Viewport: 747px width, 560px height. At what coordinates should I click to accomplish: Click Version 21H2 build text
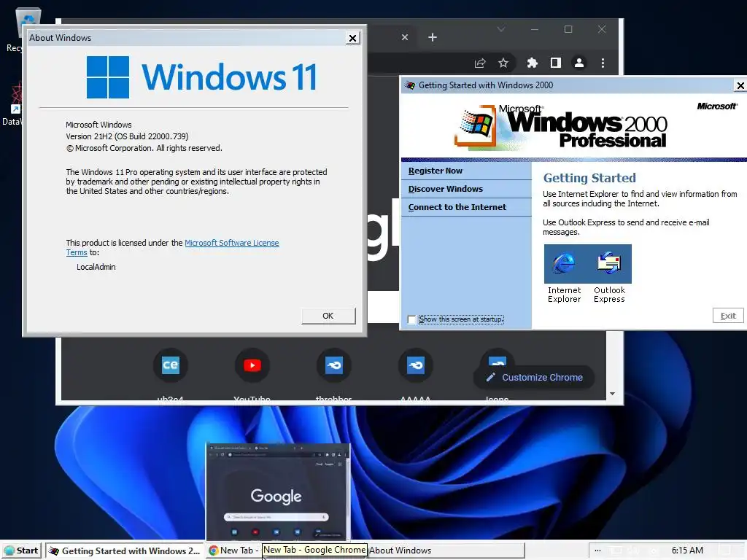127,136
